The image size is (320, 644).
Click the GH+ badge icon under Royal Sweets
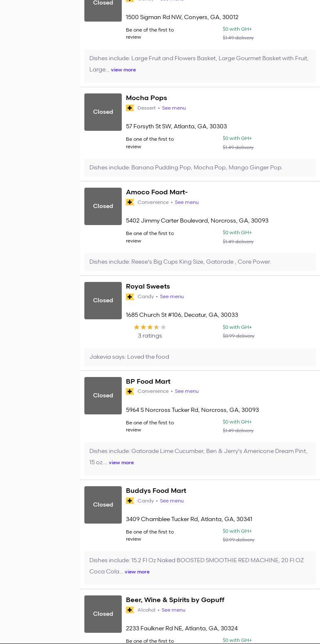130,296
